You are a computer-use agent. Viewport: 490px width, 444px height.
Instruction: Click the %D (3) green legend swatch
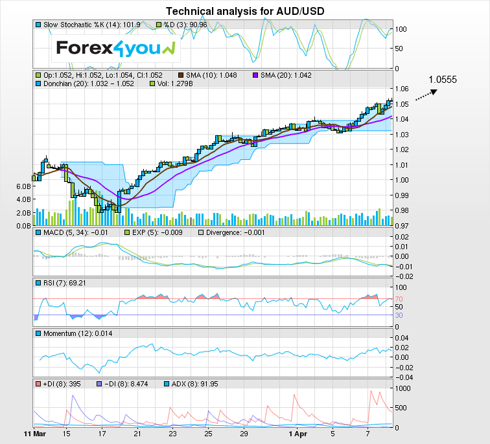pos(159,25)
